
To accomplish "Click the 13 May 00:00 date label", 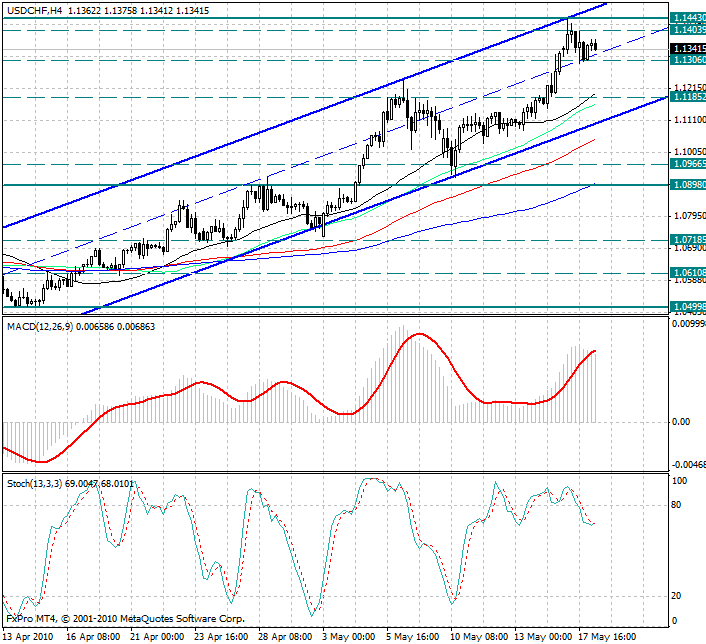I will 543,637.
